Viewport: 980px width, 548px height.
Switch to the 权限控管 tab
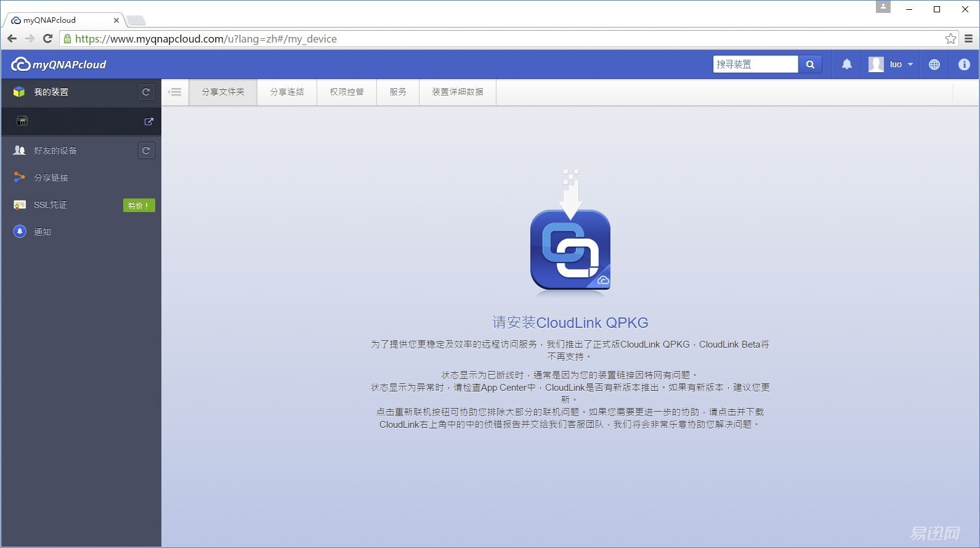click(x=347, y=92)
